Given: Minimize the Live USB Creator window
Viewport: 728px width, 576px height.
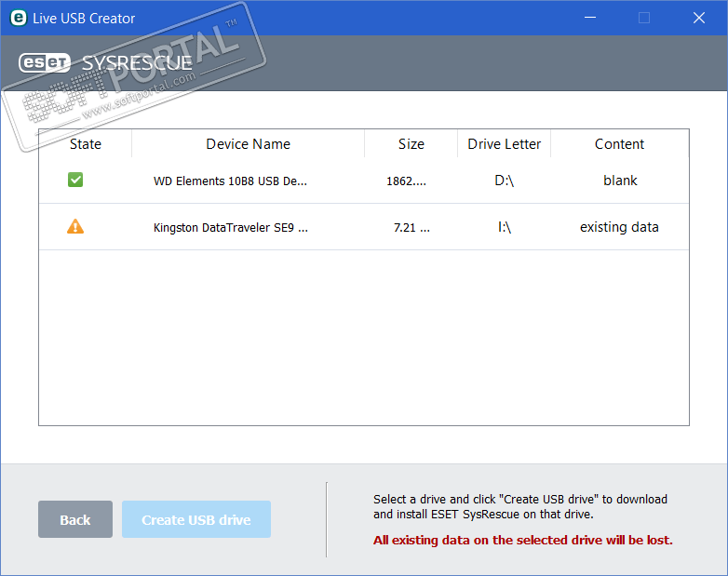Looking at the screenshot, I should tap(590, 18).
